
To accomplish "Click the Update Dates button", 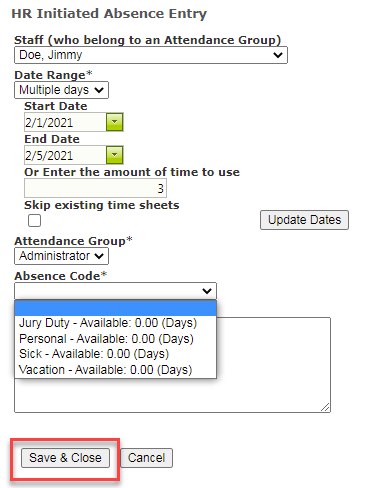I will (304, 220).
